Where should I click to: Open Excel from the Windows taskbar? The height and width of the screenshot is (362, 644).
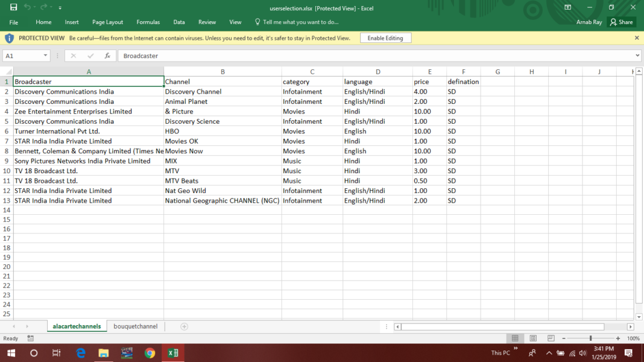click(173, 353)
